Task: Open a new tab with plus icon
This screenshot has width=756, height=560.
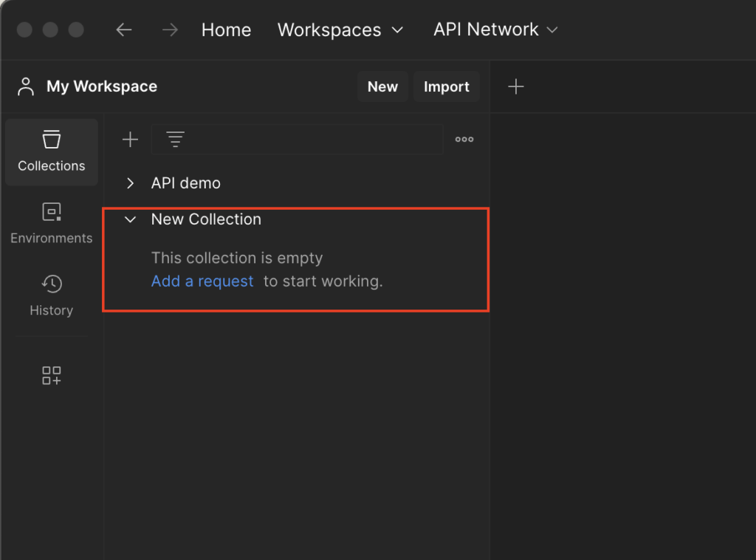Action: [x=516, y=87]
